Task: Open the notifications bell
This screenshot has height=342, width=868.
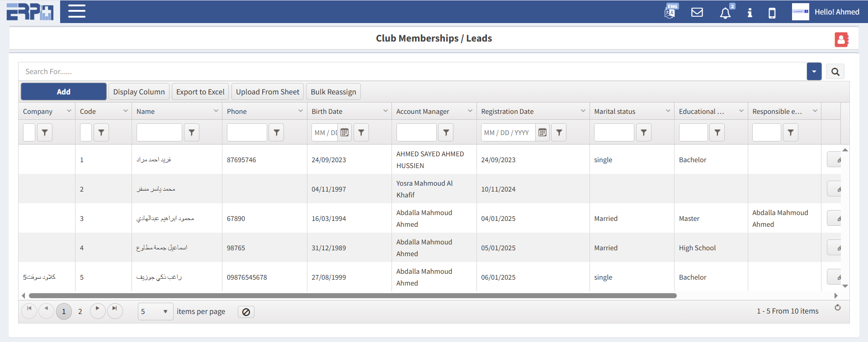Action: tap(725, 13)
